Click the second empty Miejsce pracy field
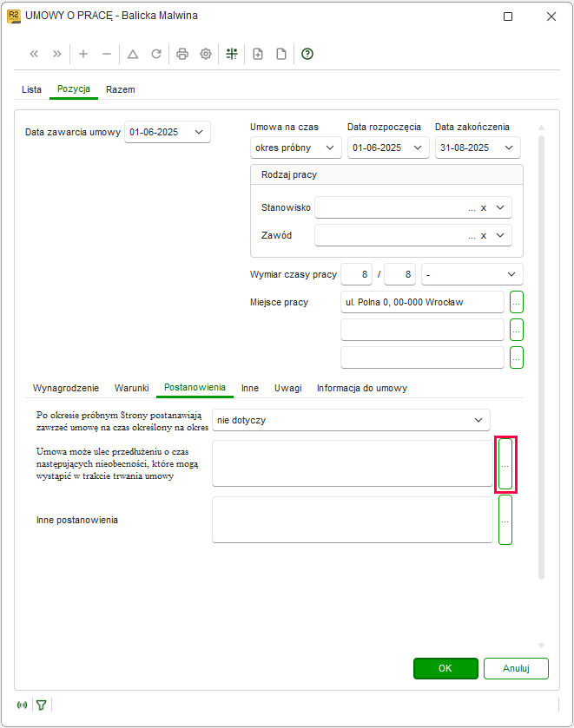The width and height of the screenshot is (574, 728). (423, 330)
